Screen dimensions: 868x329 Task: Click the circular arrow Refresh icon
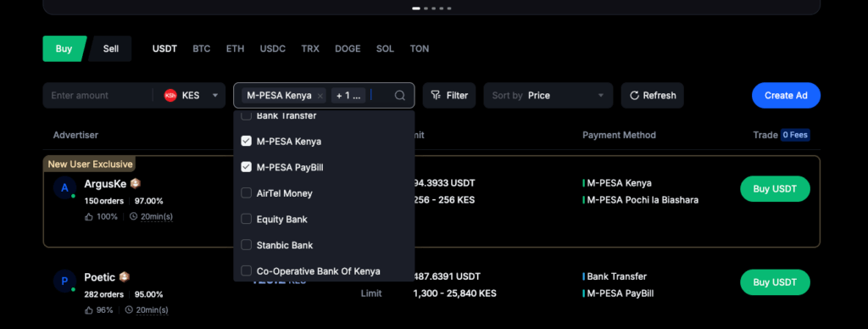(634, 95)
